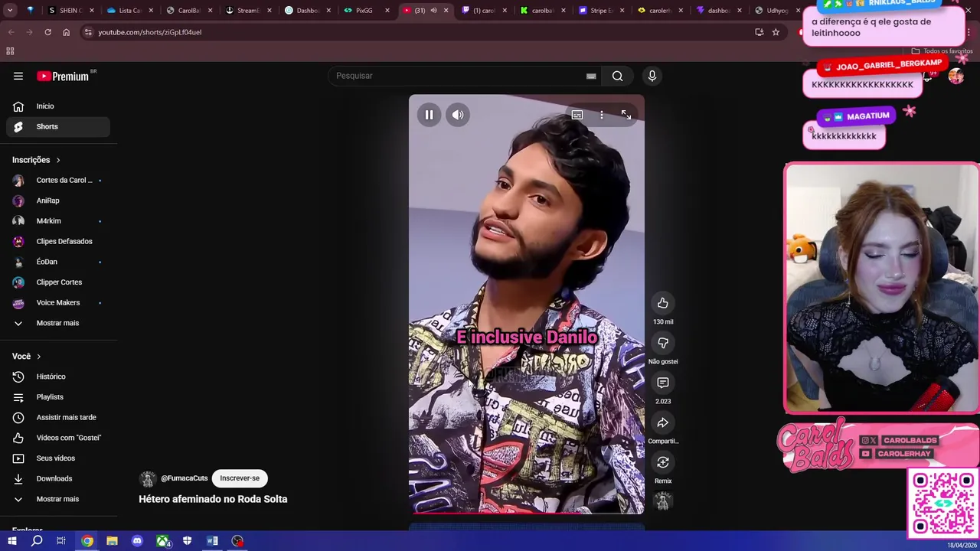The height and width of the screenshot is (551, 980).
Task: Open Playlists in the sidebar
Action: point(58,397)
